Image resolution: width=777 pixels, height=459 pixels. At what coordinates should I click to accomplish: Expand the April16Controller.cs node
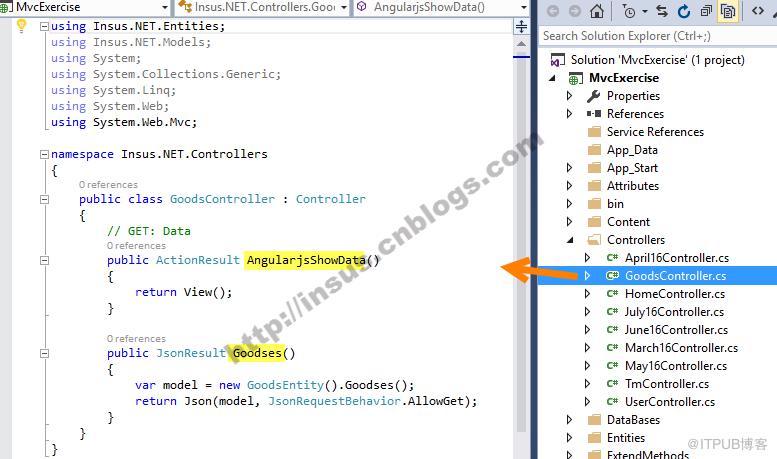point(587,258)
